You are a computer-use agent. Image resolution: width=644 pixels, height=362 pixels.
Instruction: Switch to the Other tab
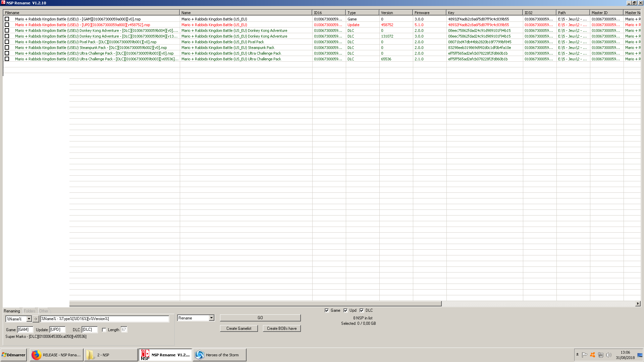[x=44, y=311]
